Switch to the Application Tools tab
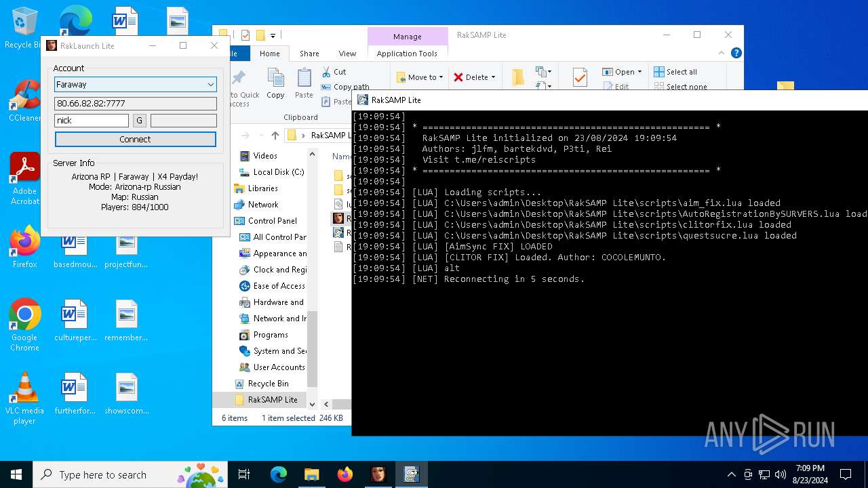This screenshot has height=488, width=868. (x=407, y=54)
